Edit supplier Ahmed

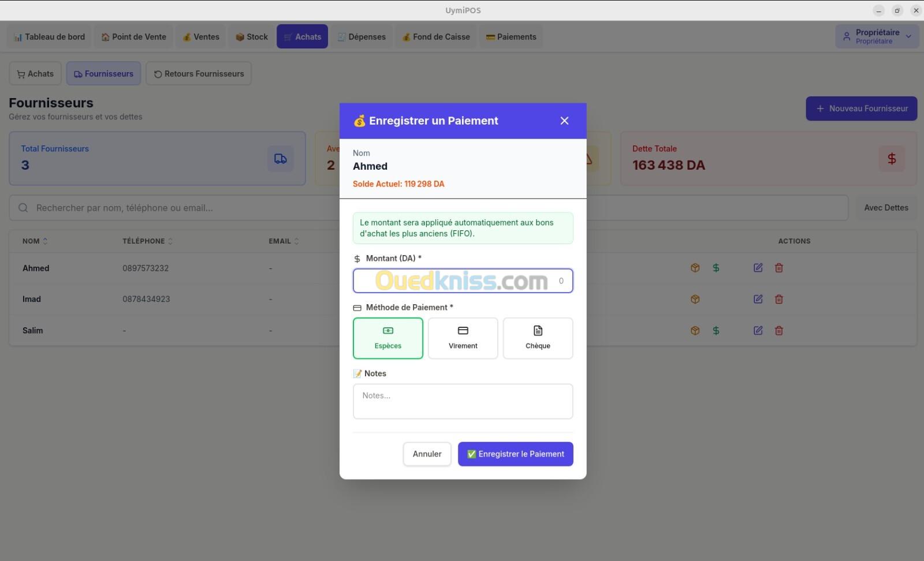tap(758, 268)
